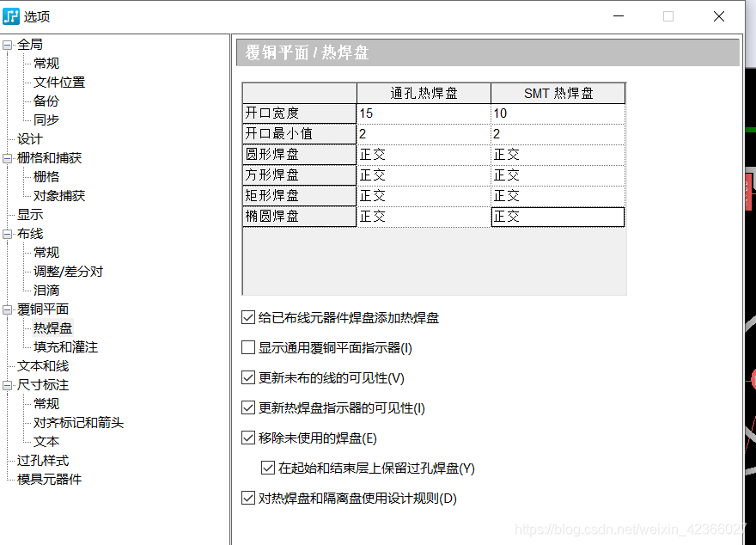
Task: Toggle 对热焊盘和隔离盘使用设计规则 checkbox
Action: [x=247, y=499]
